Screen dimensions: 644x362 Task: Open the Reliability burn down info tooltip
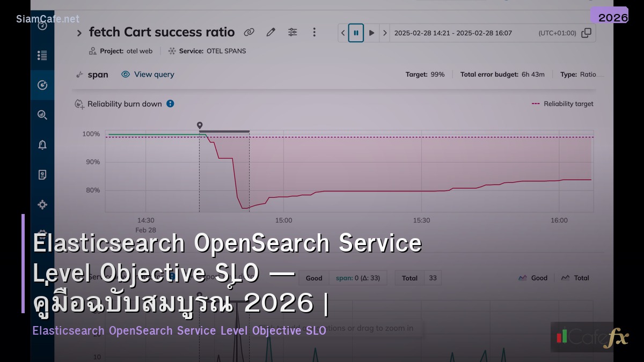click(x=170, y=104)
